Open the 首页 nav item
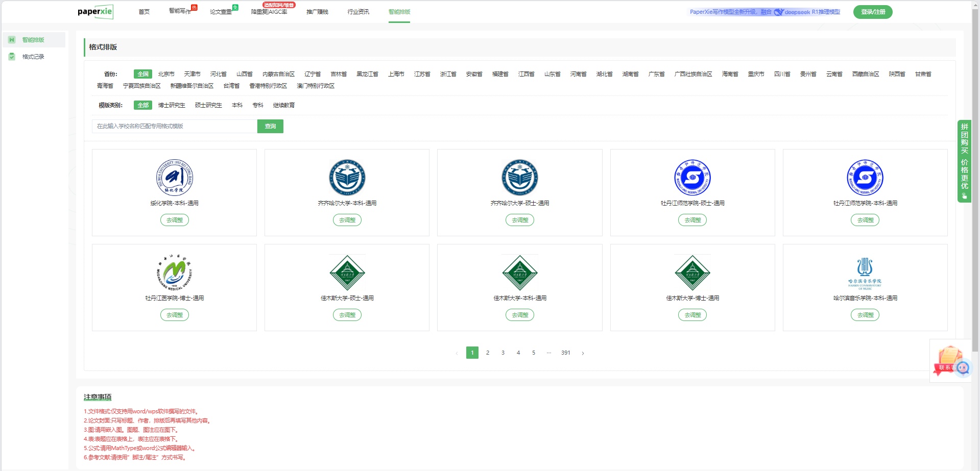This screenshot has height=471, width=980. [144, 12]
